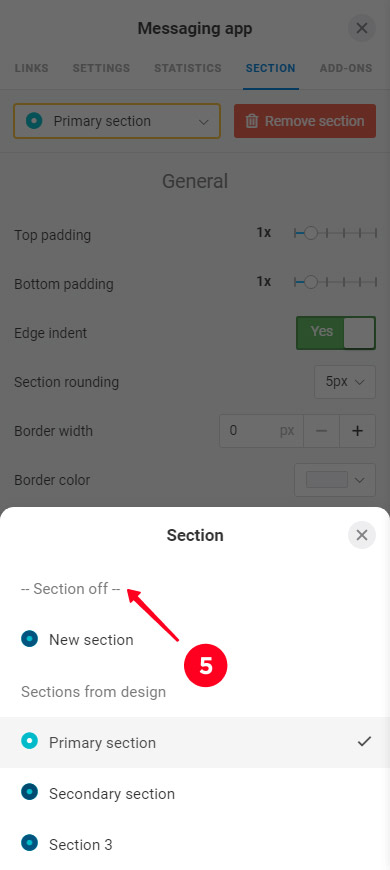390x870 pixels.
Task: Click the plus button for Border width
Action: click(358, 431)
